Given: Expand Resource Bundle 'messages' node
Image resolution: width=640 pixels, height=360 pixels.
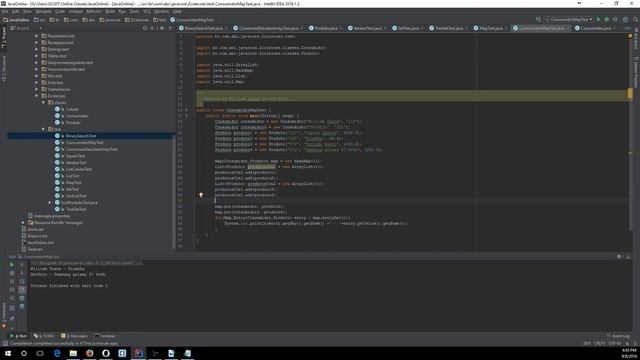Looking at the screenshot, I should coord(23,222).
